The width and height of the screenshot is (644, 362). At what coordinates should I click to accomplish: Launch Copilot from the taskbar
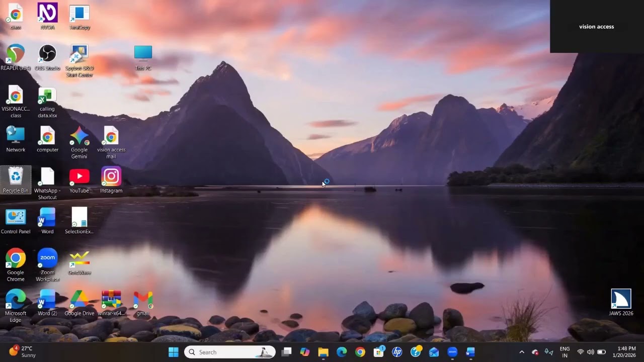tap(305, 352)
